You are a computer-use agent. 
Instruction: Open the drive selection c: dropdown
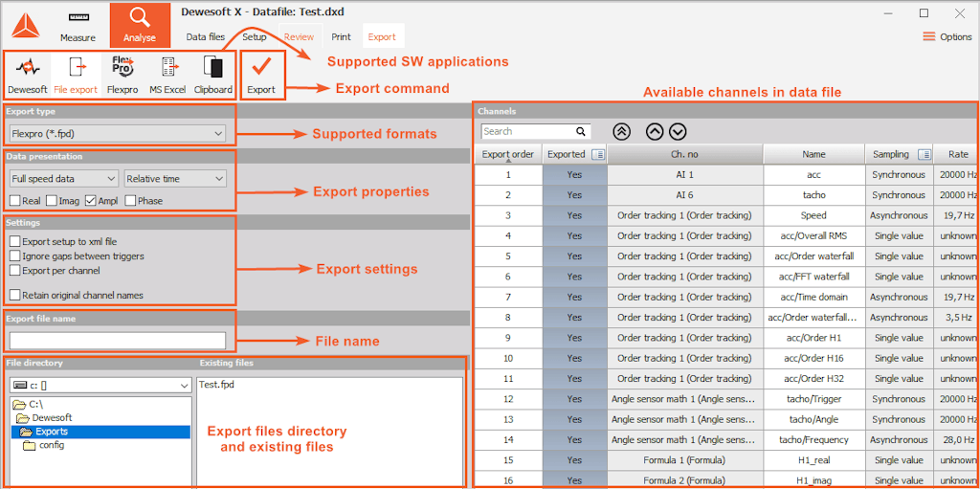pos(100,386)
